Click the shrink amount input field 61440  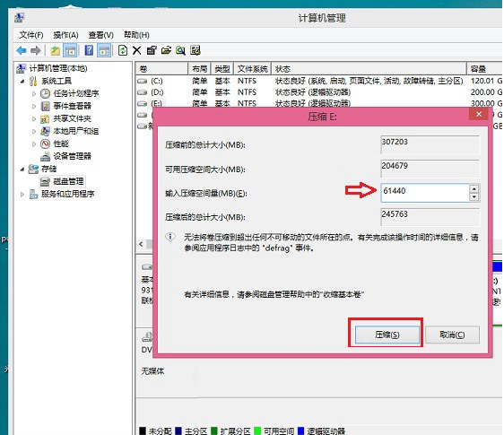425,193
